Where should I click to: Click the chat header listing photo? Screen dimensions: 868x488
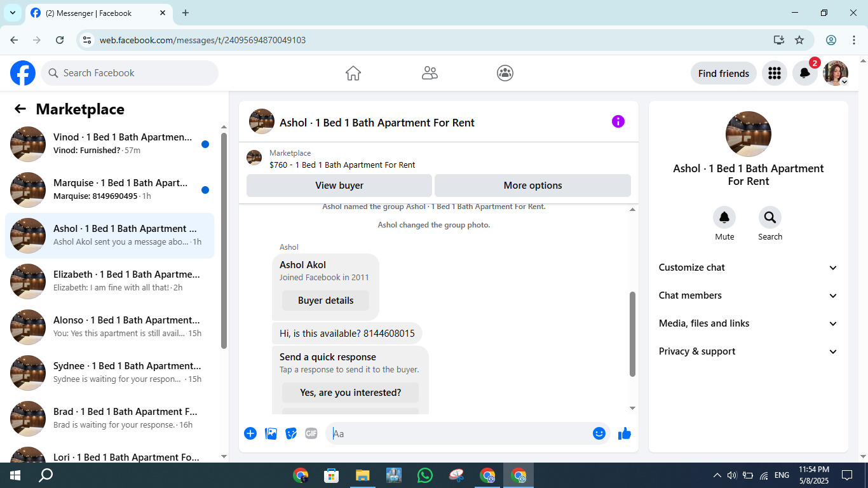pos(262,121)
